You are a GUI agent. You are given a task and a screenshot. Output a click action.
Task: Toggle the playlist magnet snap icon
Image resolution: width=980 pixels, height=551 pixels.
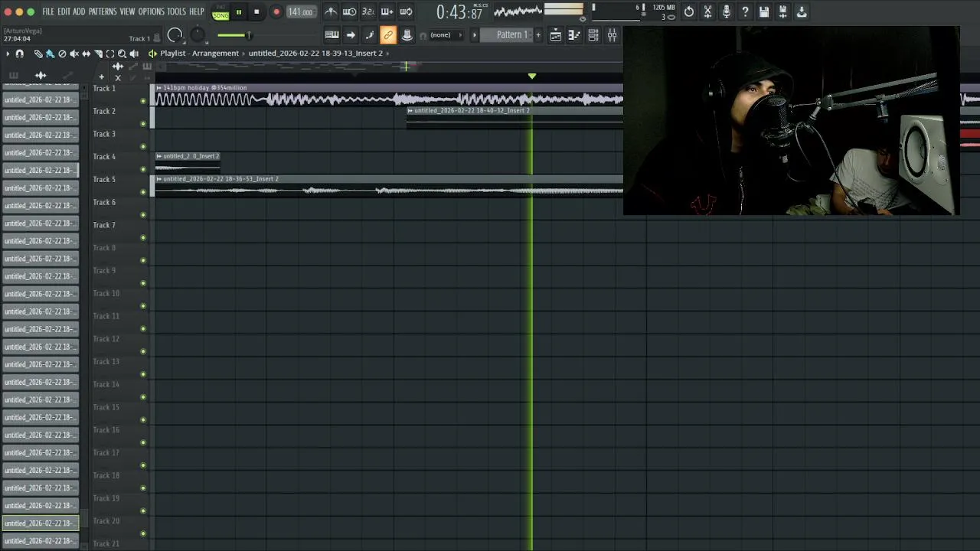point(20,54)
